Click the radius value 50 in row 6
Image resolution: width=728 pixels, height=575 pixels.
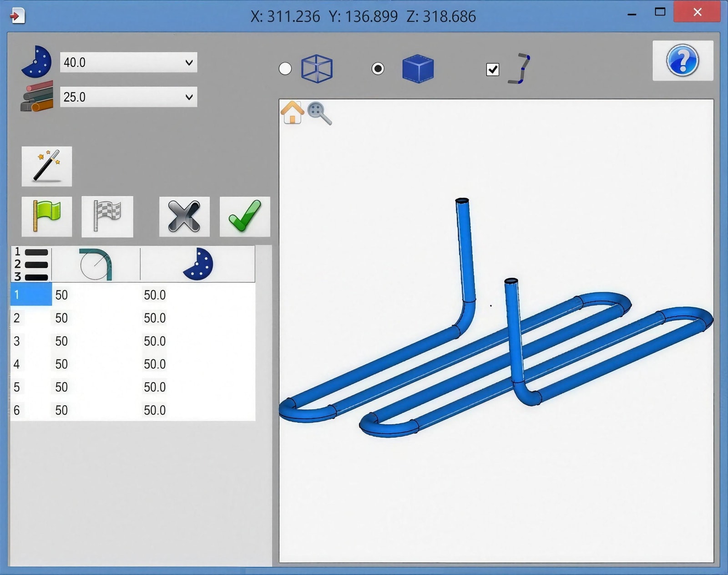[61, 410]
